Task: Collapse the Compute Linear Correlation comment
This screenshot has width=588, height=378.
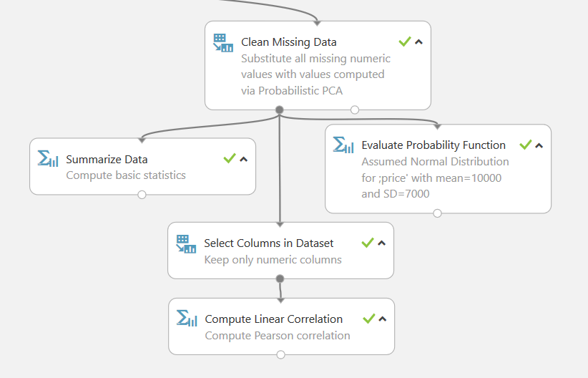Action: pos(383,319)
